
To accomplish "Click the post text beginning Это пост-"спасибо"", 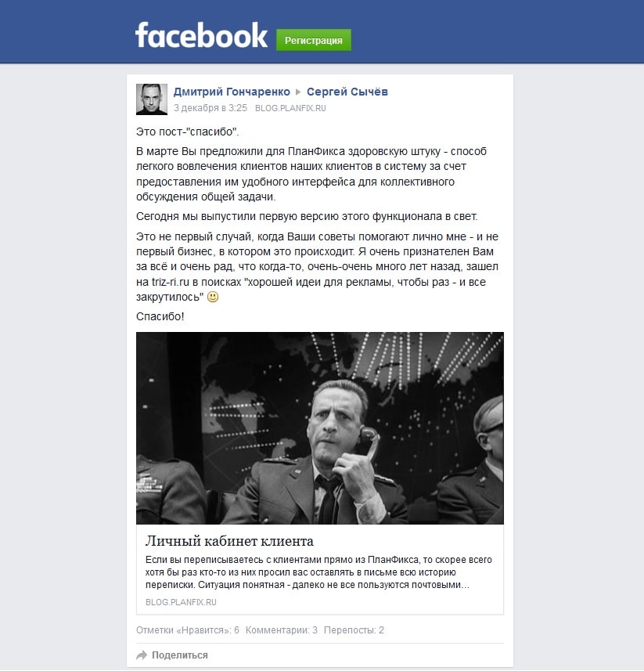I will pos(187,132).
